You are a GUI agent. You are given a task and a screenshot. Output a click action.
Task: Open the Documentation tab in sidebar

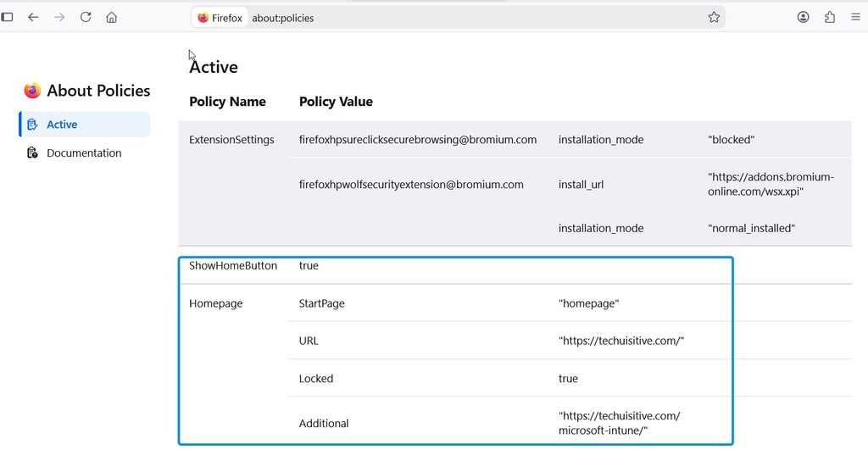coord(85,153)
